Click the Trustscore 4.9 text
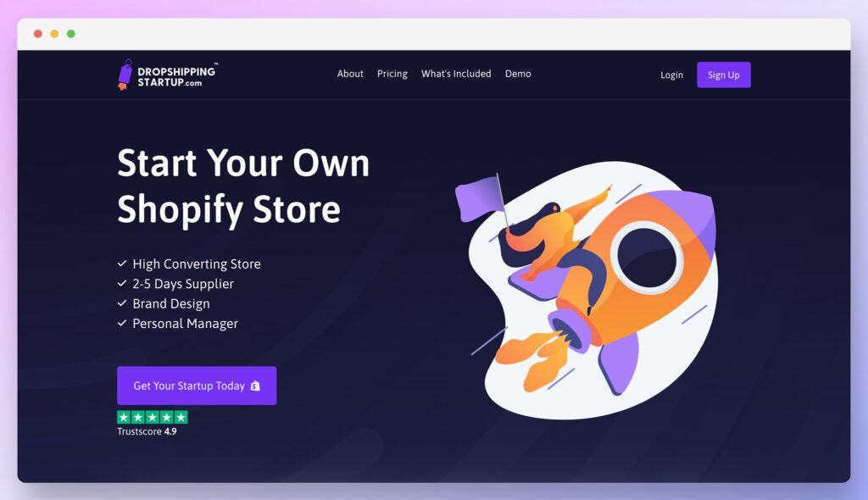The height and width of the screenshot is (500, 868). coord(147,431)
